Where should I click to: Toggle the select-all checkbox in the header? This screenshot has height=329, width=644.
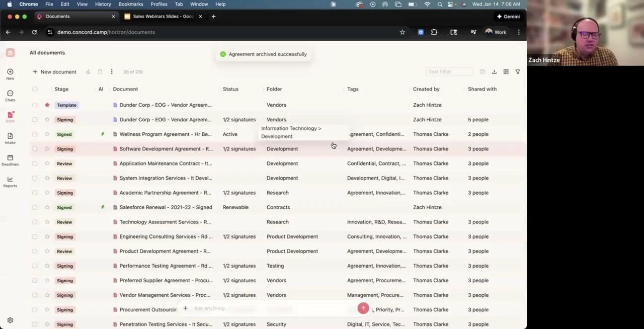[x=35, y=89]
